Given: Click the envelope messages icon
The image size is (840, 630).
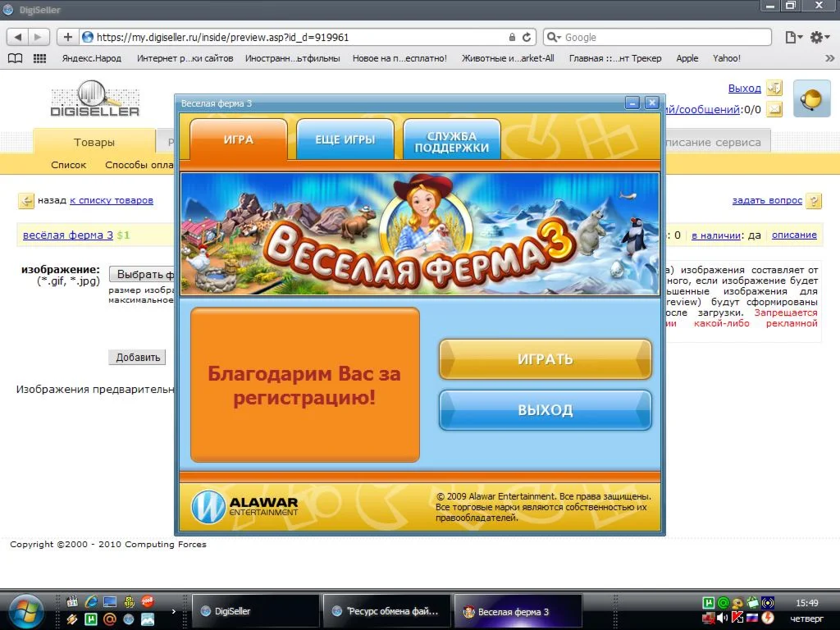Looking at the screenshot, I should point(774,110).
